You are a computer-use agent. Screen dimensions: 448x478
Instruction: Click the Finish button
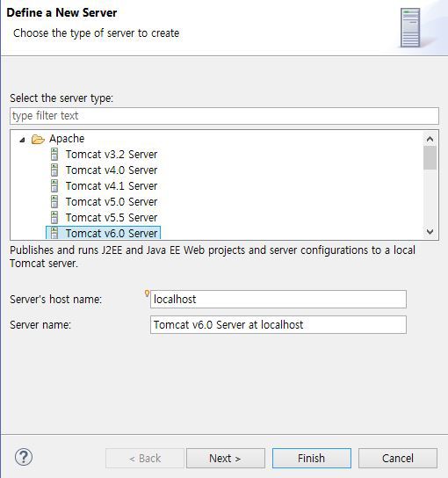tap(312, 458)
